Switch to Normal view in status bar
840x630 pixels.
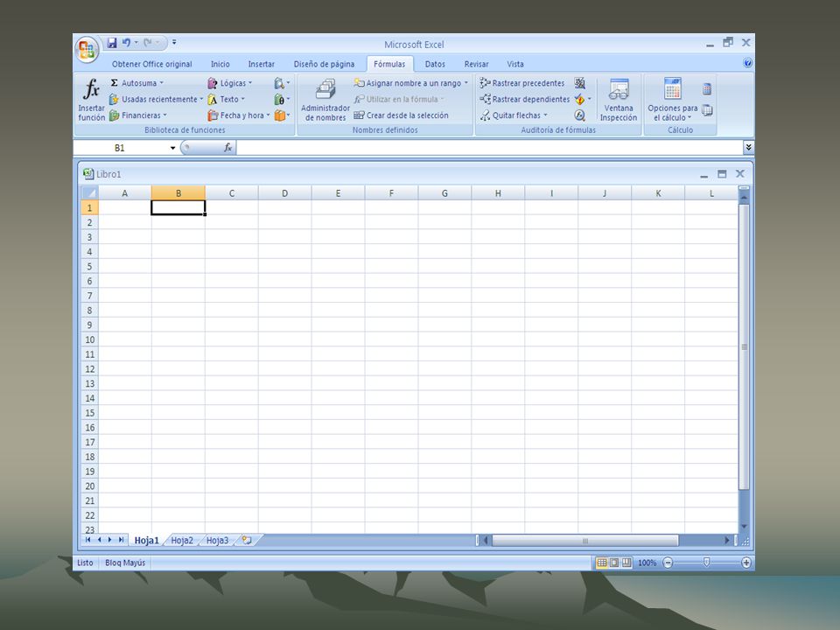click(x=602, y=563)
